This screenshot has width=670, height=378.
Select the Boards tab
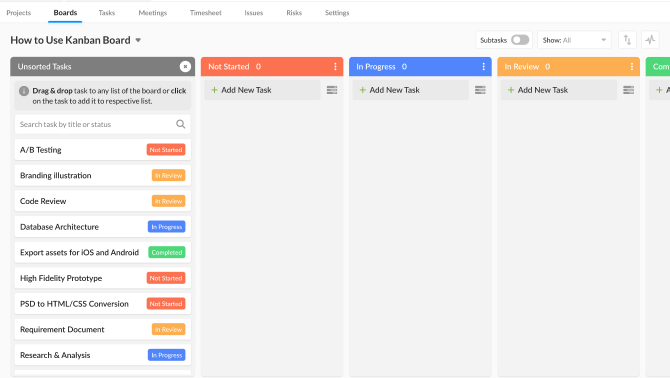tap(65, 13)
